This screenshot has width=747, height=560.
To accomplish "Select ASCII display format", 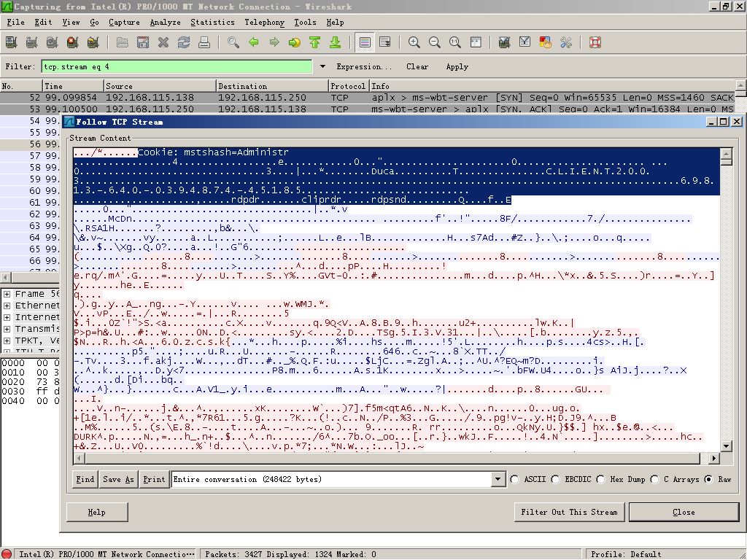I will coord(514,480).
